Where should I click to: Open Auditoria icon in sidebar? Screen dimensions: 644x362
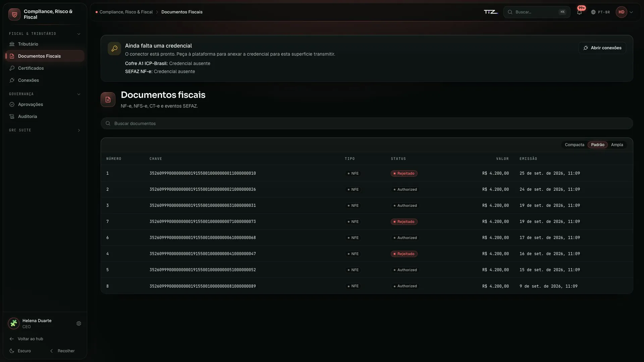point(12,116)
